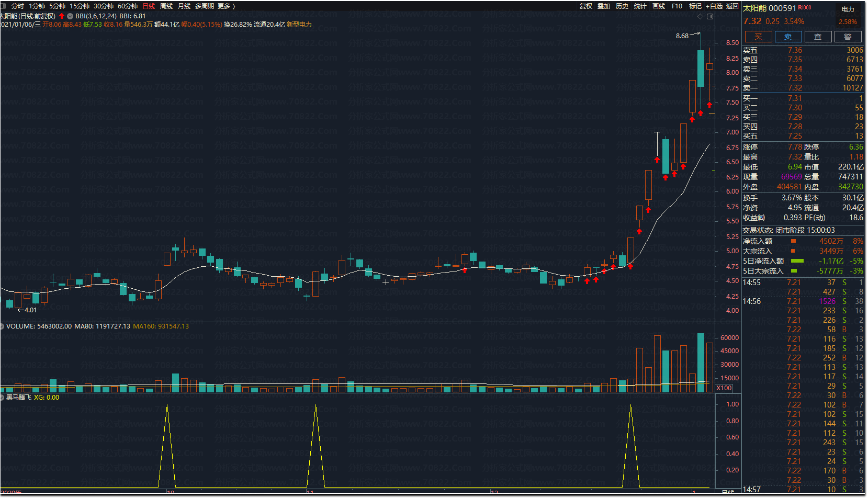Click the 查 query button
Viewport: 868px width, 498px height.
pos(818,37)
